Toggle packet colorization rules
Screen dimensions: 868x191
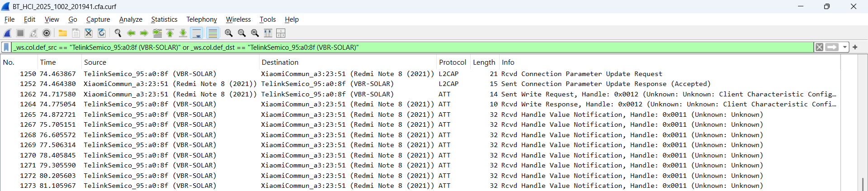point(212,33)
